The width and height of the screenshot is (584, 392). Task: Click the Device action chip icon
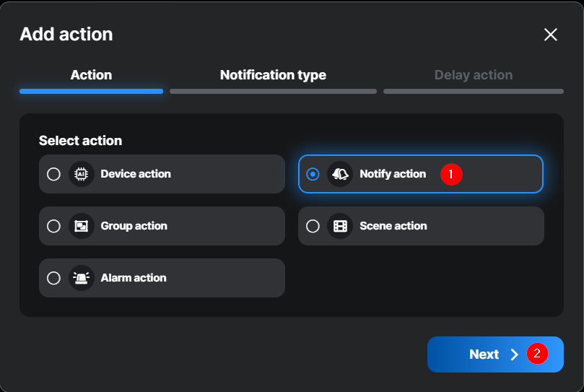(x=82, y=174)
